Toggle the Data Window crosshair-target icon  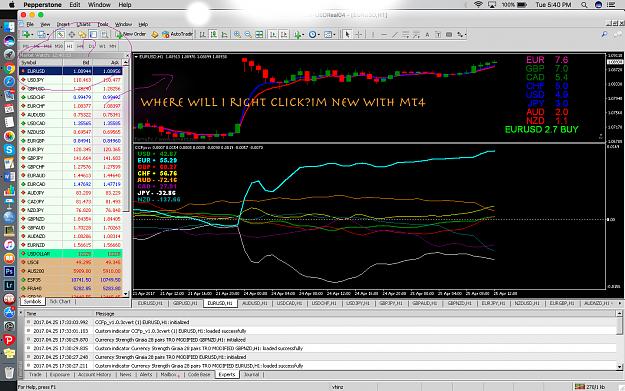71,35
